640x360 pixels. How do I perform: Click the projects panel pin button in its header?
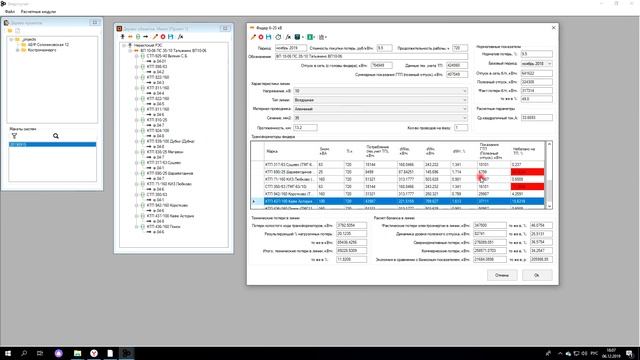click(95, 22)
